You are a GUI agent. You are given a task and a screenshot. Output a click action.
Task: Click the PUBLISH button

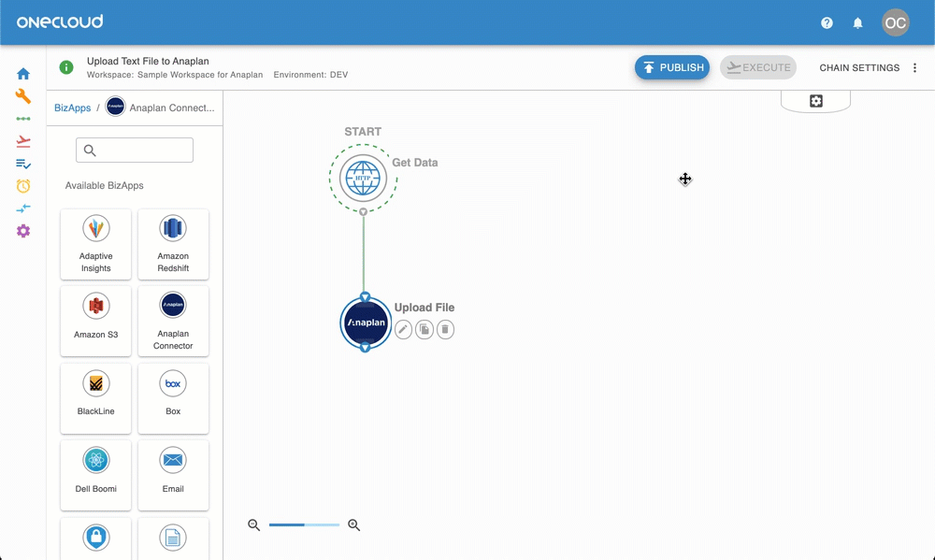[x=672, y=67]
